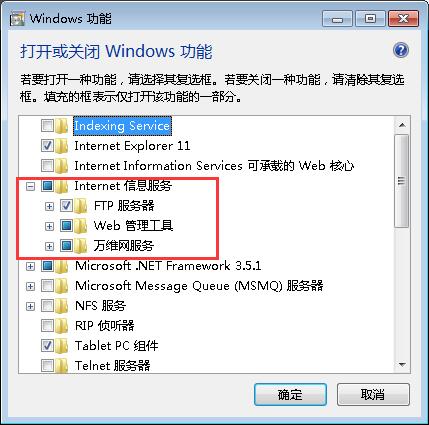Click the 确定 button

pyautogui.click(x=290, y=395)
